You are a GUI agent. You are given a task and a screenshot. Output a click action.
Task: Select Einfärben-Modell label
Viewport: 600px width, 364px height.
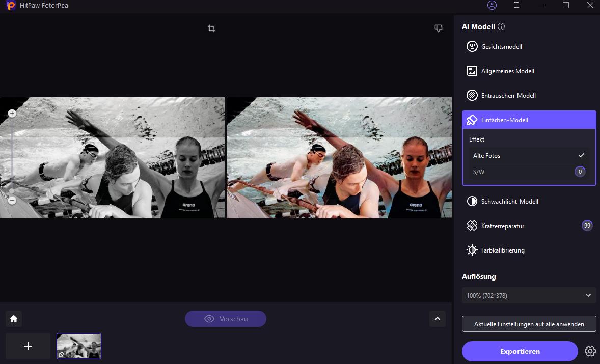504,120
